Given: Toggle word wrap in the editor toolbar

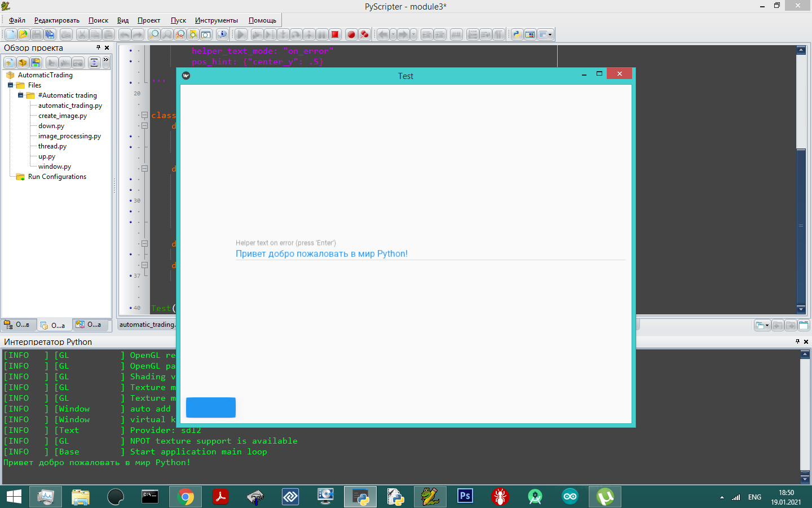Looking at the screenshot, I should coord(486,34).
